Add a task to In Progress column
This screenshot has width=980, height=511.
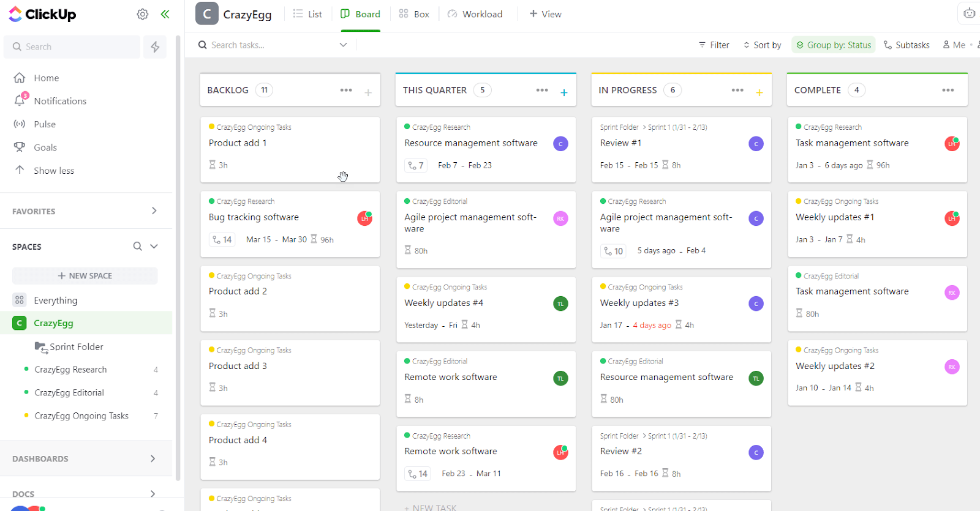(x=759, y=93)
